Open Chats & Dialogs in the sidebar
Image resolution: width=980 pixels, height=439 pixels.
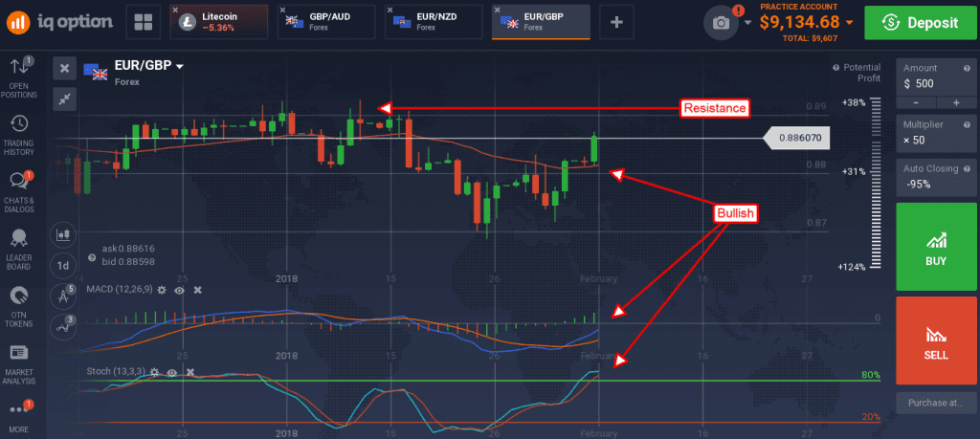coord(19,191)
